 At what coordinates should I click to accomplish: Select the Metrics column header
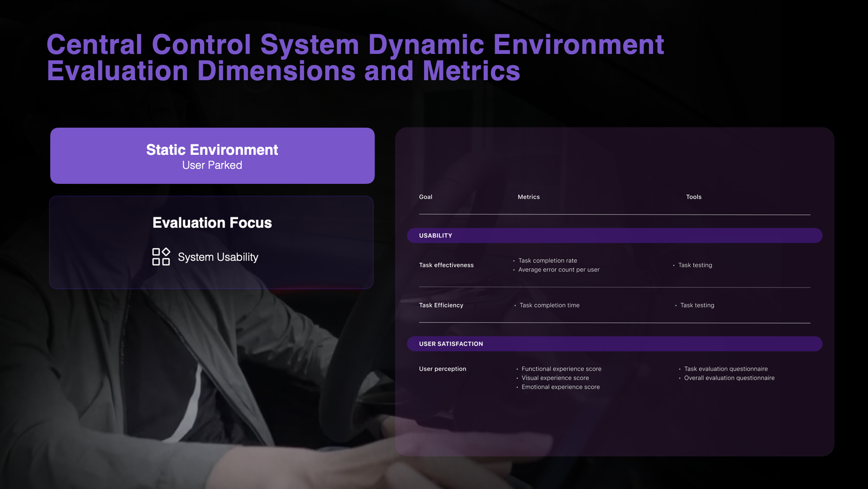[x=528, y=197]
